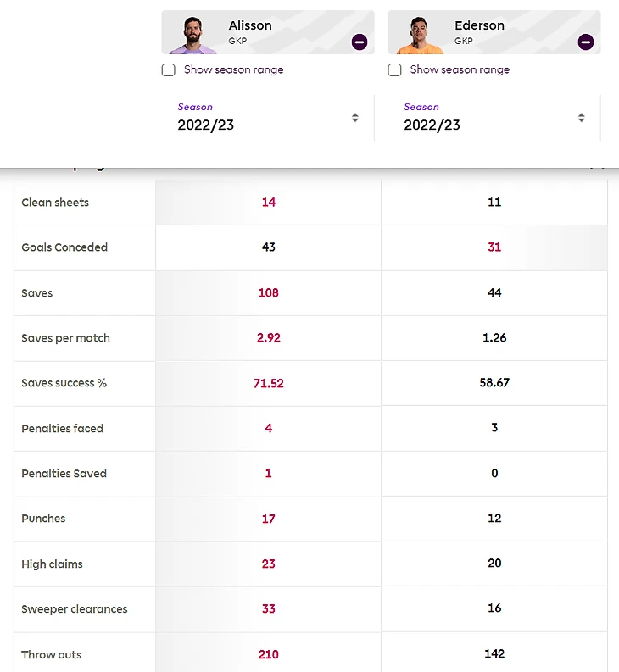Select the Penalties Saved stat label

point(64,474)
